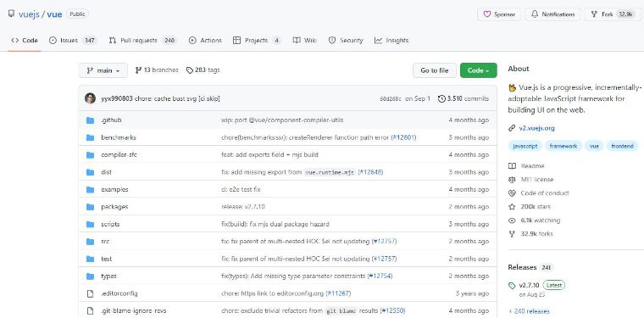
Task: Click yyx990803's avatar thumbnail
Action: [x=91, y=98]
